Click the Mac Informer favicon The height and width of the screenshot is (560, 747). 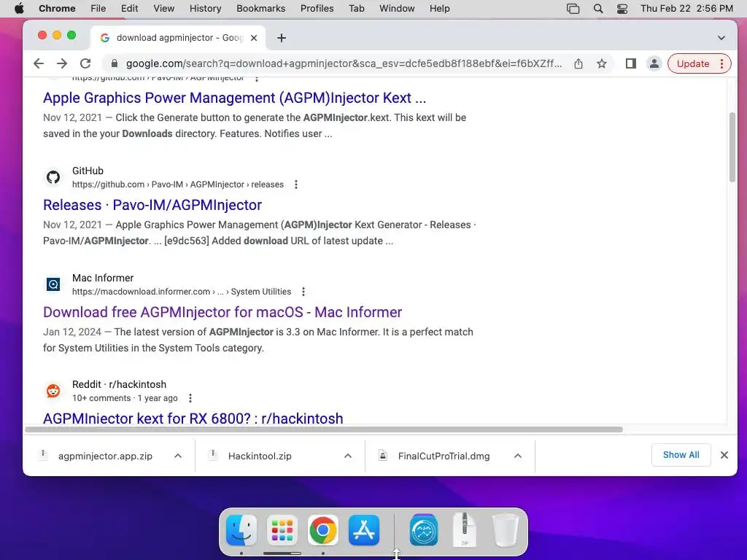click(x=53, y=284)
